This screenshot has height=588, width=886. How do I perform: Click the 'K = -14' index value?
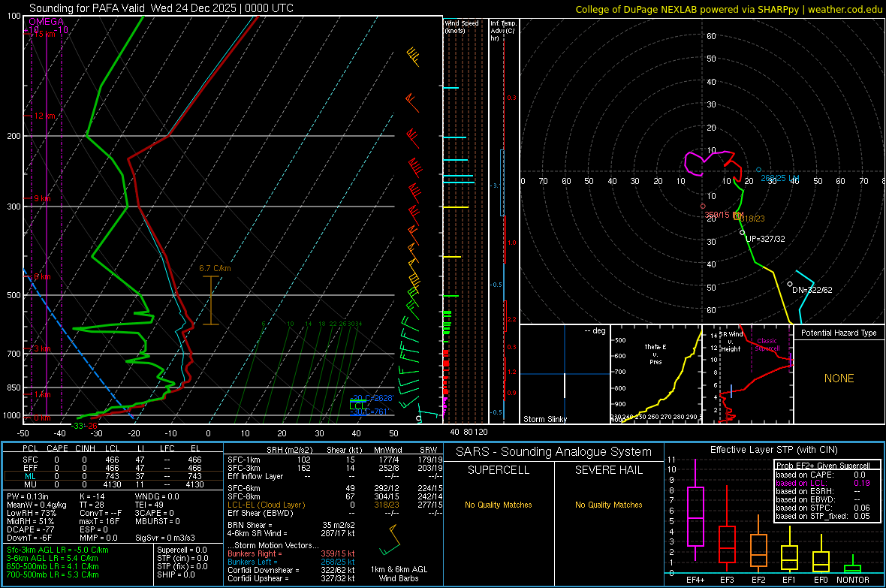pyautogui.click(x=92, y=496)
